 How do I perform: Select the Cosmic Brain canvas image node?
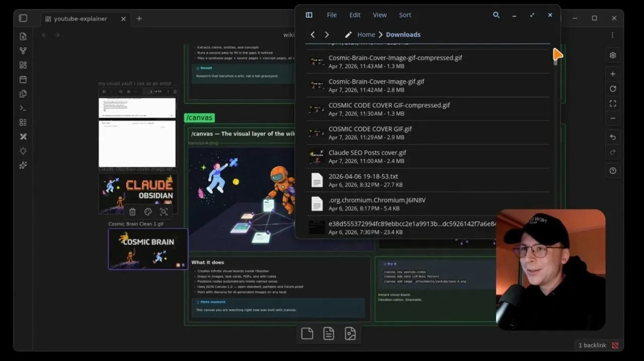148,249
